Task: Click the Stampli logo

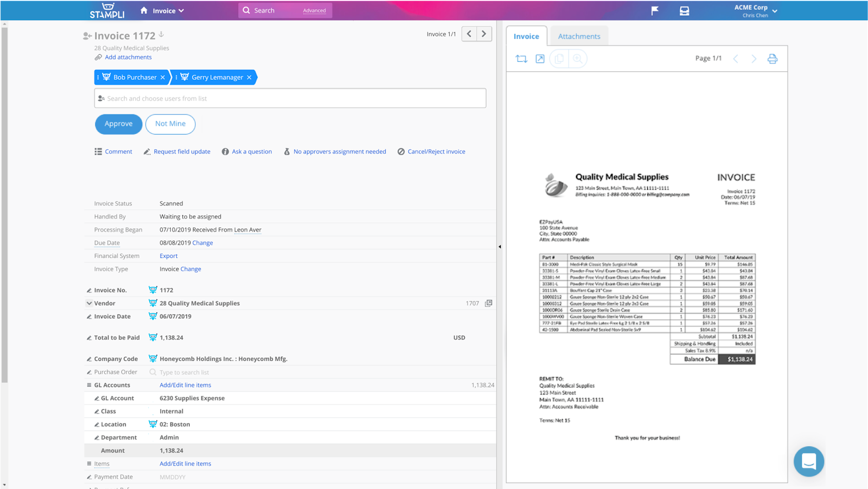Action: coord(107,10)
